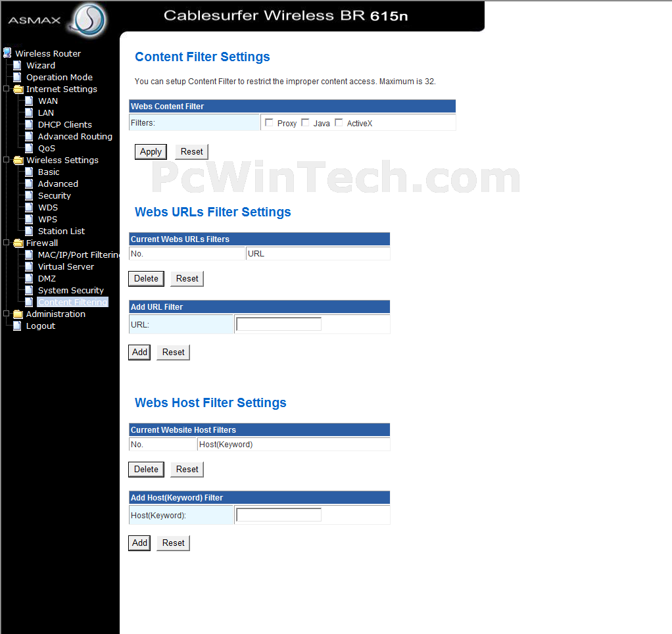Open the Virtual Server page
Image resolution: width=672 pixels, height=634 pixels.
tap(66, 266)
